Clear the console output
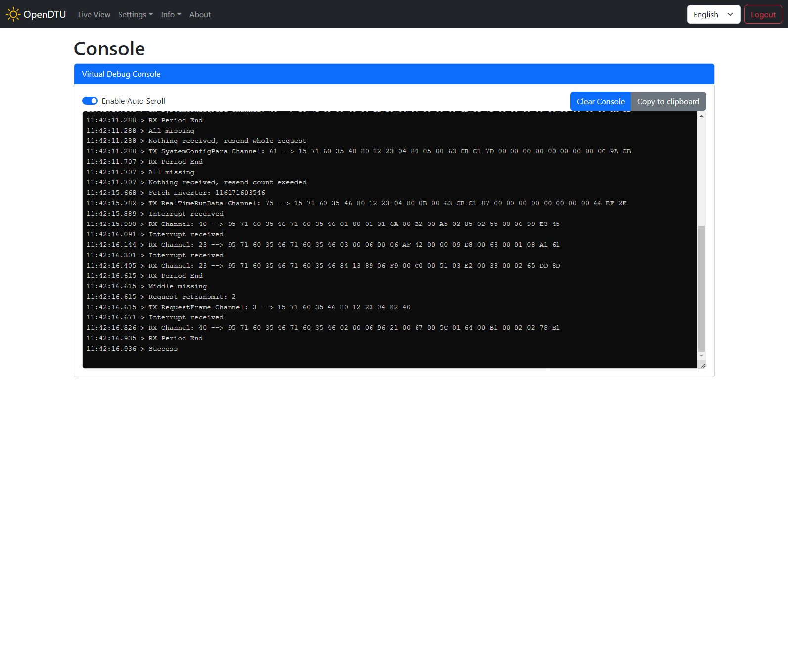This screenshot has width=788, height=672. (x=600, y=101)
